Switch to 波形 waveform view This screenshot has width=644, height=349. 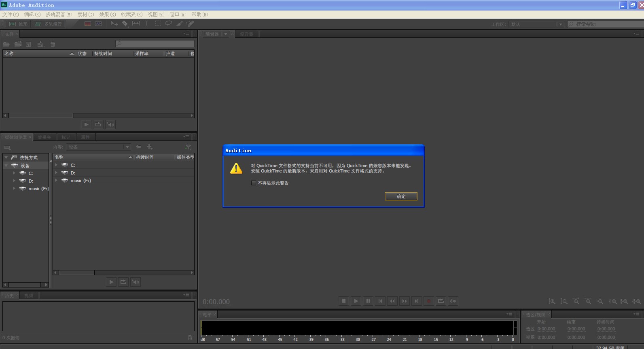click(18, 24)
